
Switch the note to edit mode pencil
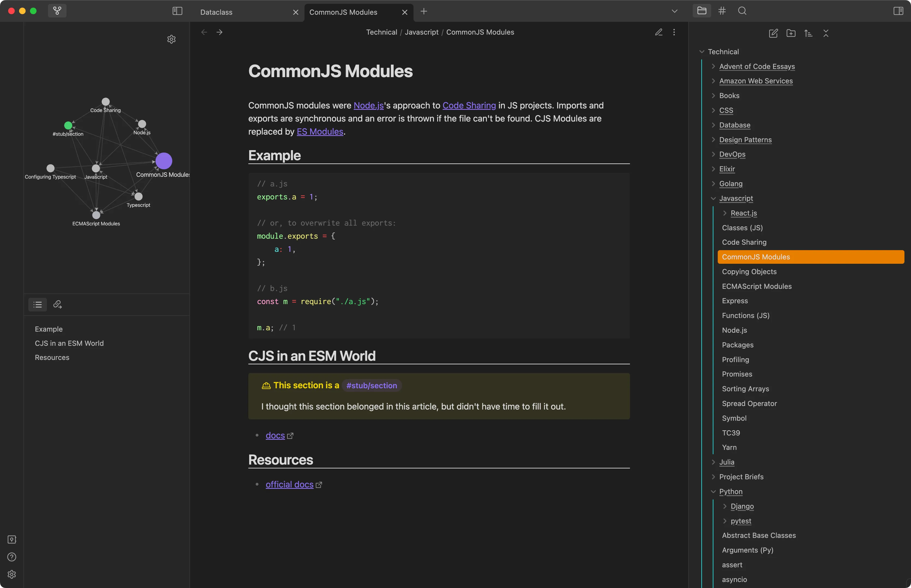(x=659, y=32)
